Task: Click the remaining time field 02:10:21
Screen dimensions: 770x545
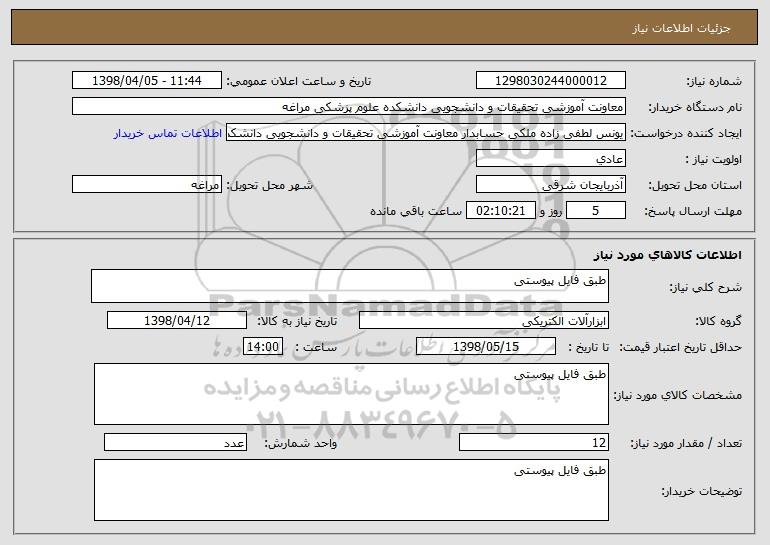Action: (x=501, y=211)
